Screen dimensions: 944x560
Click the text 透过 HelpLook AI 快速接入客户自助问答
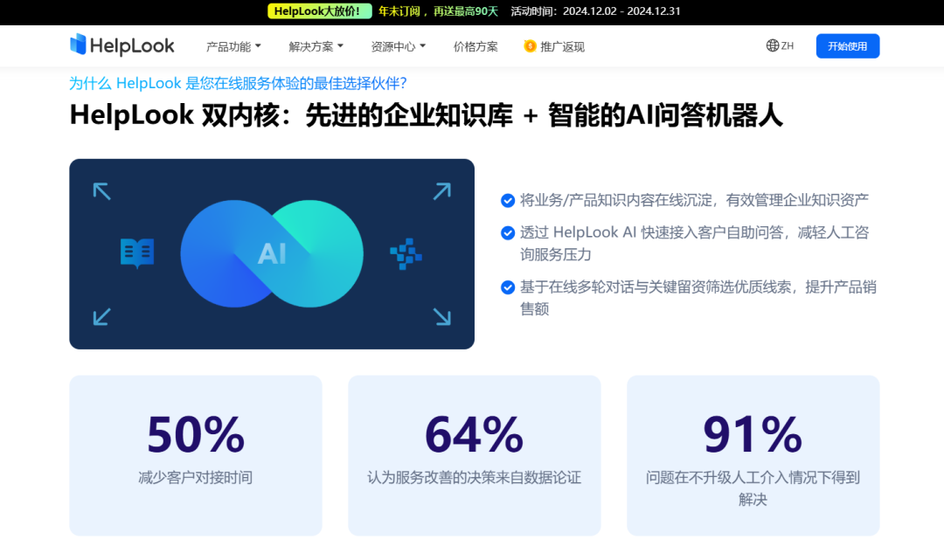pyautogui.click(x=651, y=232)
